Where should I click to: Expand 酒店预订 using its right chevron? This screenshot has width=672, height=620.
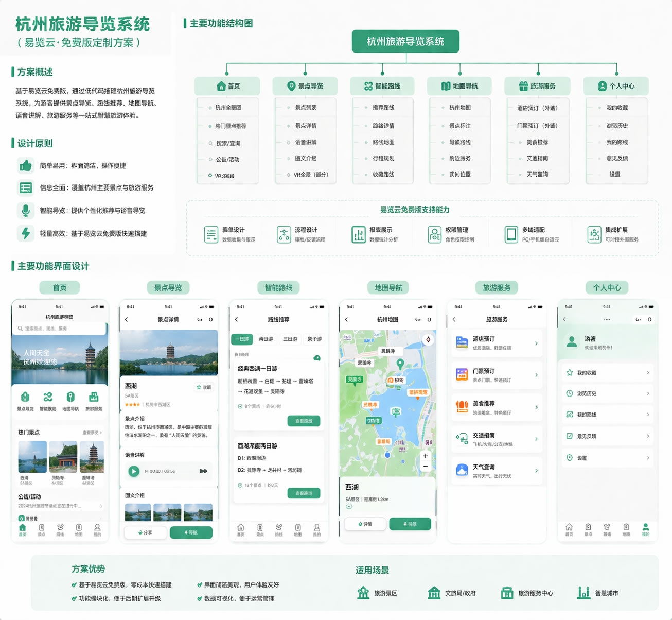tap(536, 343)
